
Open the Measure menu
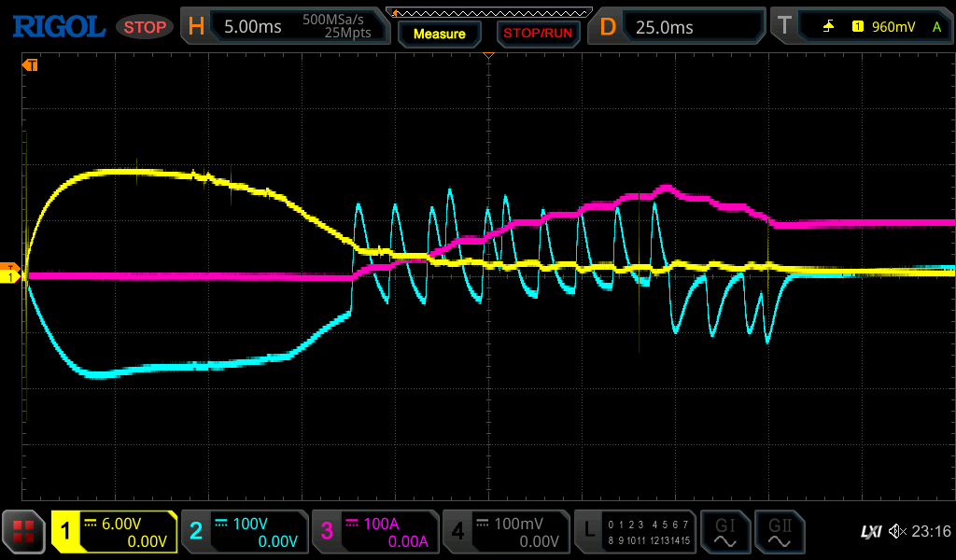[x=439, y=34]
